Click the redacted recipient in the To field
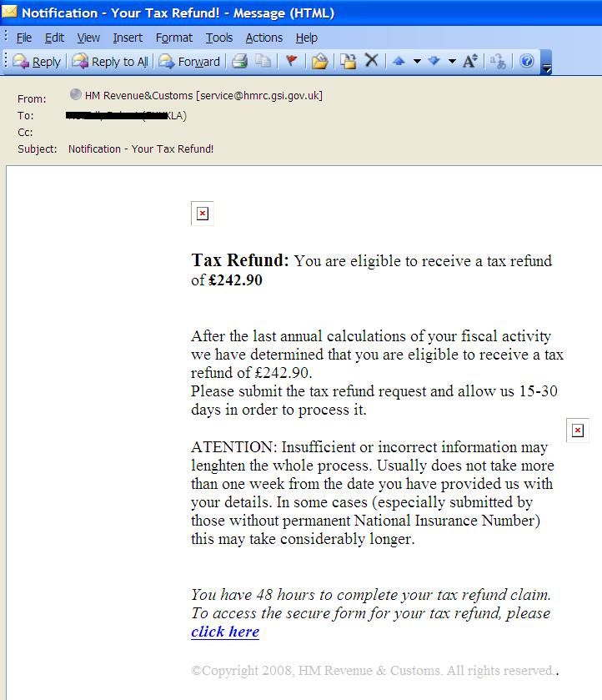This screenshot has width=602, height=700. tap(126, 116)
